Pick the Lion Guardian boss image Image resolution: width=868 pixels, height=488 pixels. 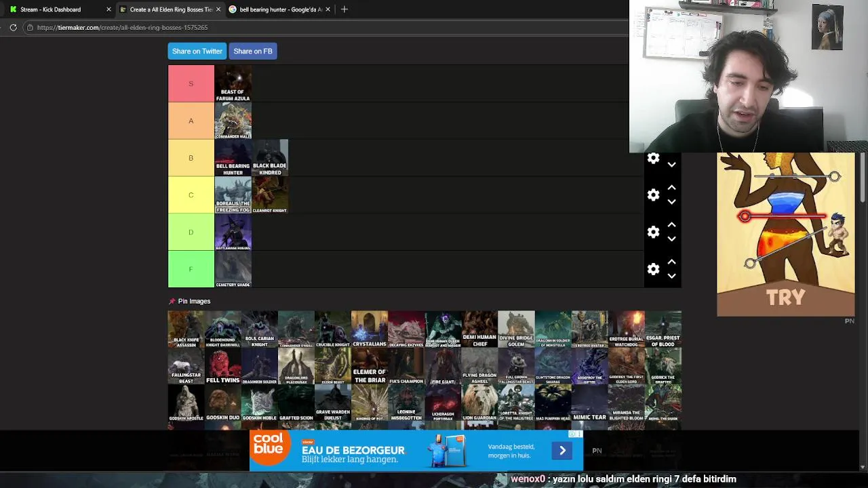[479, 403]
